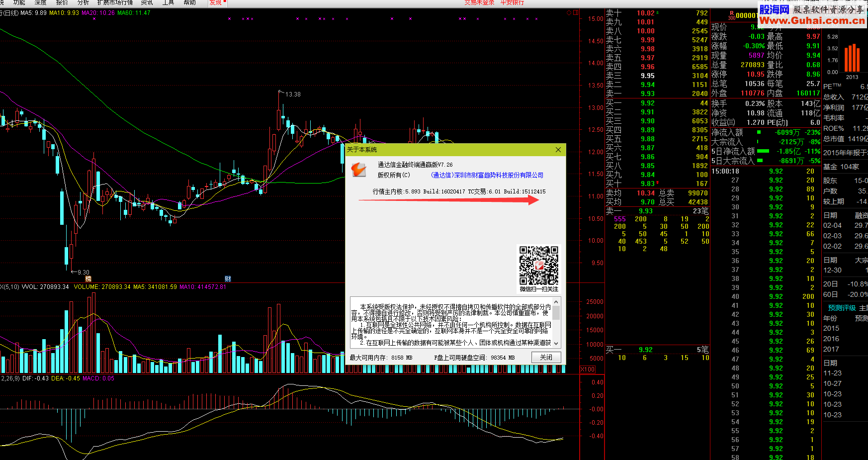The width and height of the screenshot is (868, 460).
Task: Click the 交易未登录 status label
Action: point(479,2)
